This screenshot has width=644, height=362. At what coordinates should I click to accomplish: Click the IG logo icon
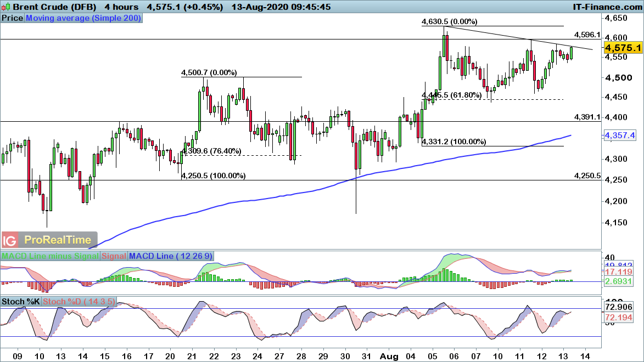click(9, 240)
